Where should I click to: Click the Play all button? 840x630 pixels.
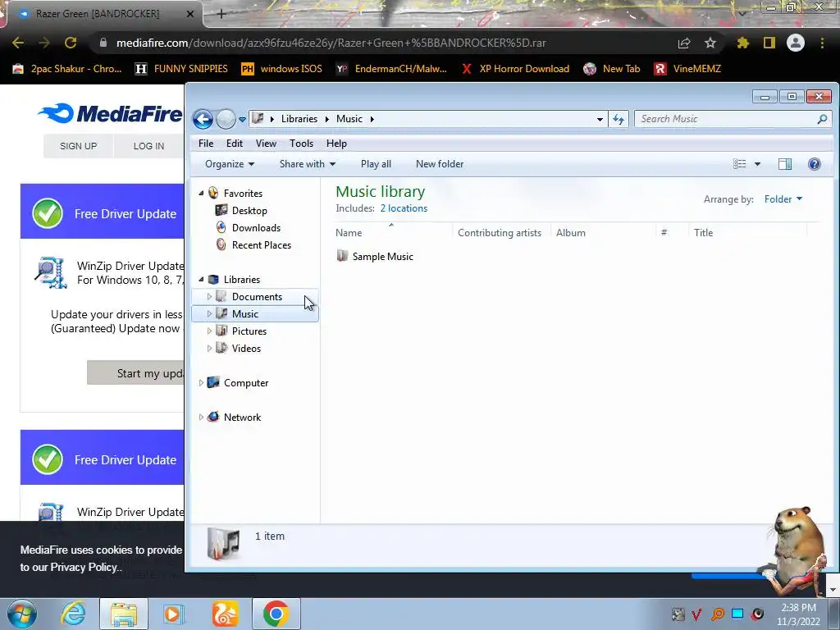(x=376, y=164)
